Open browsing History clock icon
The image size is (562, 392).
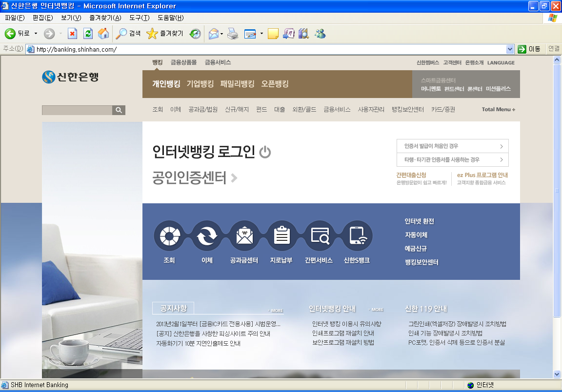(195, 34)
